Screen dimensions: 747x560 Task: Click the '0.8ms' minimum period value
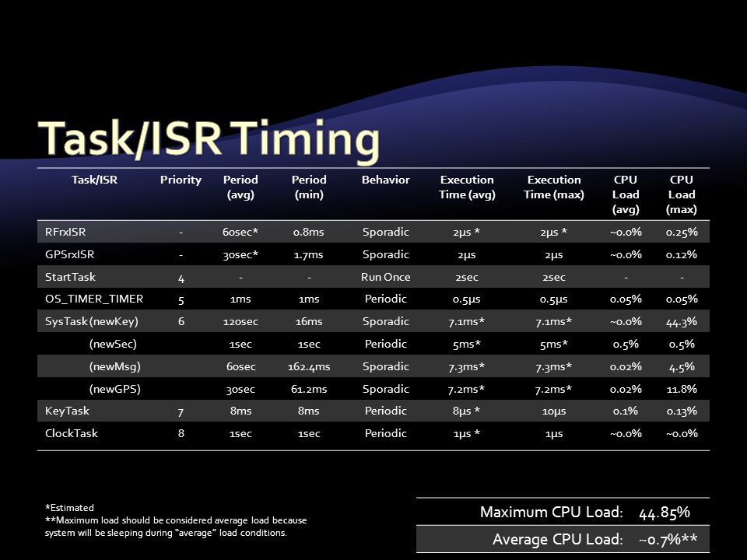coord(309,232)
